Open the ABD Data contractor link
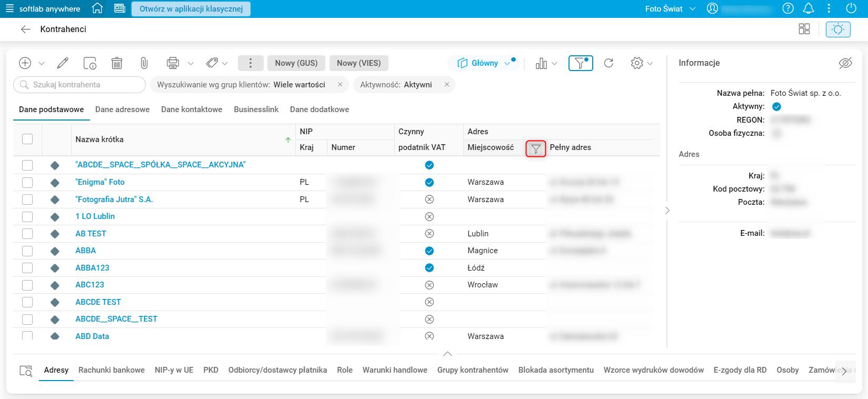This screenshot has height=399, width=868. tap(92, 336)
